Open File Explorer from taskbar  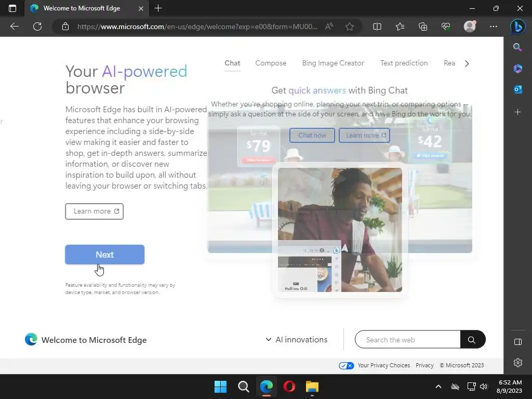pyautogui.click(x=312, y=387)
